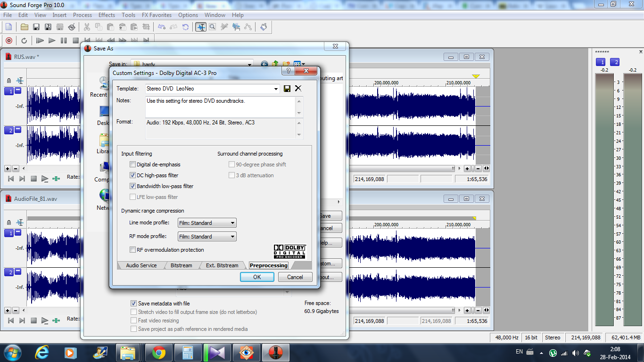Viewport: 644px width, 362px height.
Task: Save the current template with floppy icon
Action: (287, 89)
